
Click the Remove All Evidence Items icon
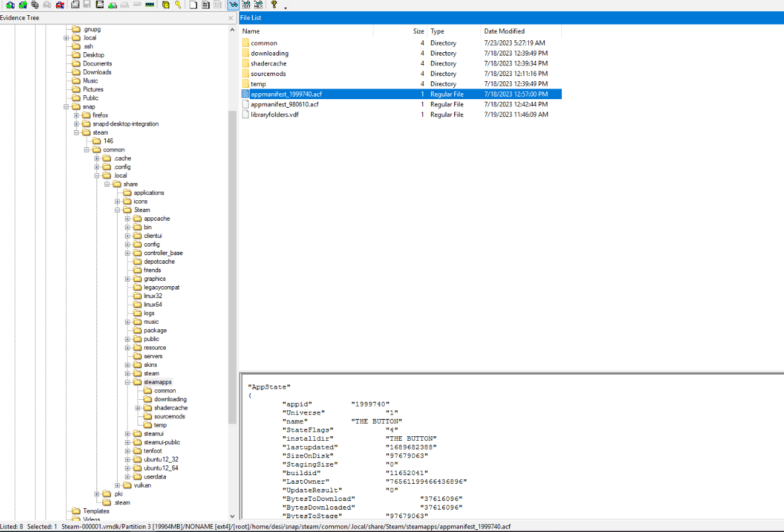coord(59,5)
